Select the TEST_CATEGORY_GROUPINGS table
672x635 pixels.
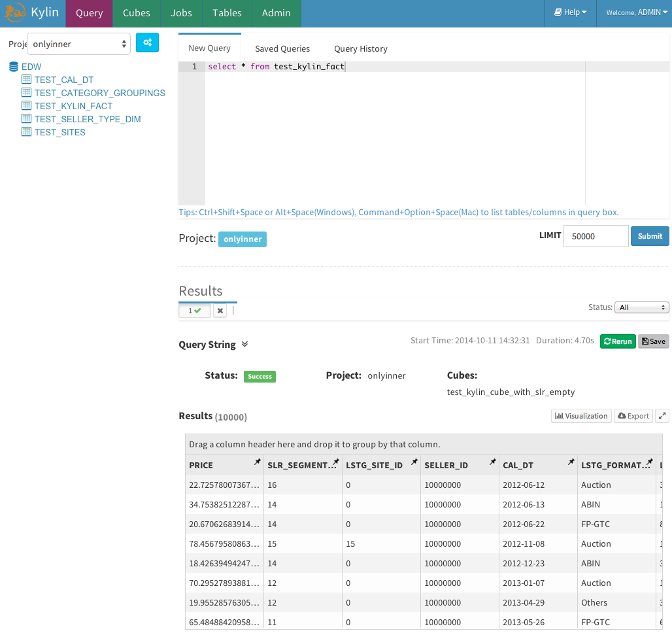point(100,93)
